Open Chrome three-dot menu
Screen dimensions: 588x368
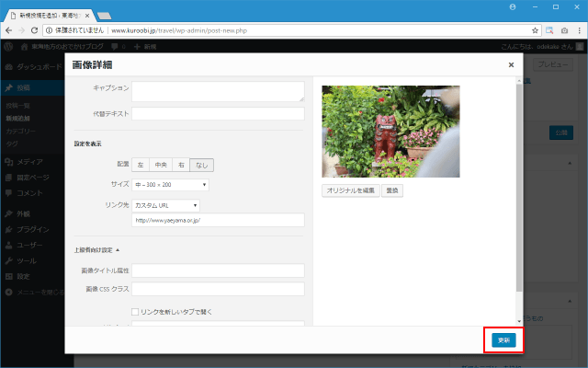click(579, 30)
